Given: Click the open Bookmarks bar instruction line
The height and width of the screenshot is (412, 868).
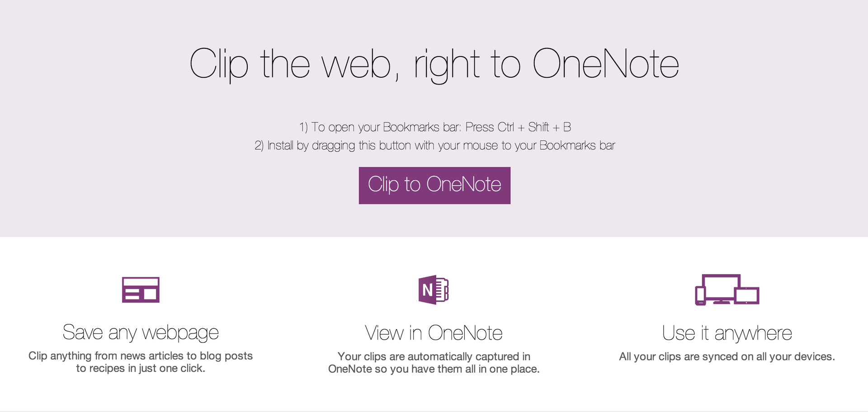Looking at the screenshot, I should (435, 127).
